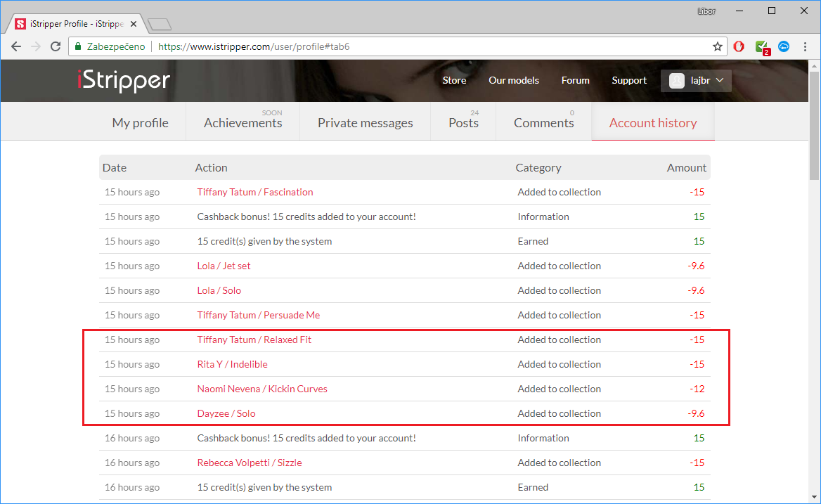Click the blue round extension icon
The image size is (821, 504).
point(784,46)
